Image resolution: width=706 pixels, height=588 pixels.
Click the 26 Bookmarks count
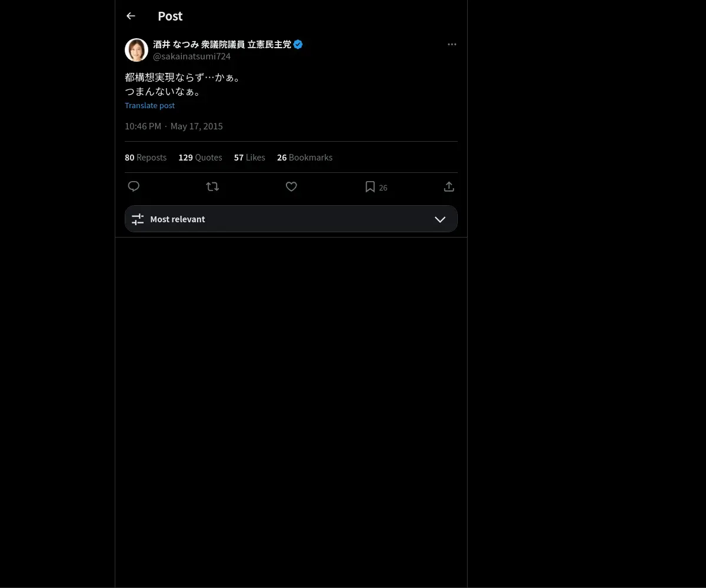(x=305, y=158)
